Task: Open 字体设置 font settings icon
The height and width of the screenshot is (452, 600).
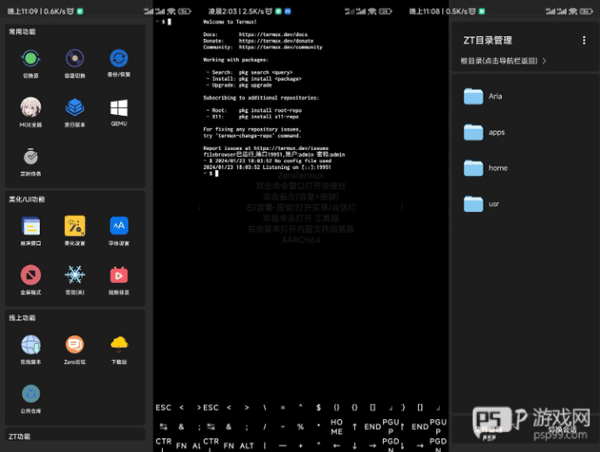Action: pos(119,226)
